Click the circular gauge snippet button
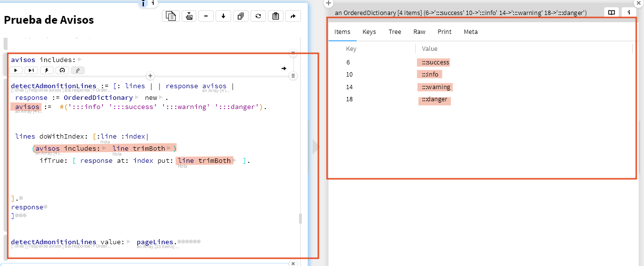644x266 pixels. click(x=62, y=70)
